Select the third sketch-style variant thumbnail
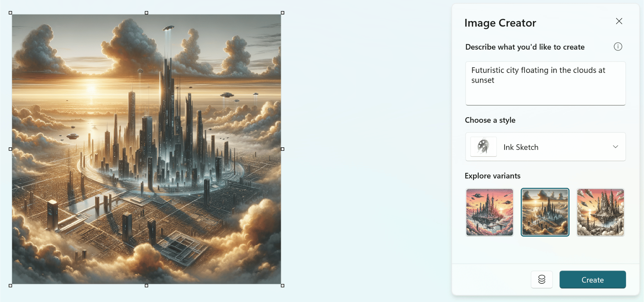Viewport: 644px width, 302px height. point(600,212)
